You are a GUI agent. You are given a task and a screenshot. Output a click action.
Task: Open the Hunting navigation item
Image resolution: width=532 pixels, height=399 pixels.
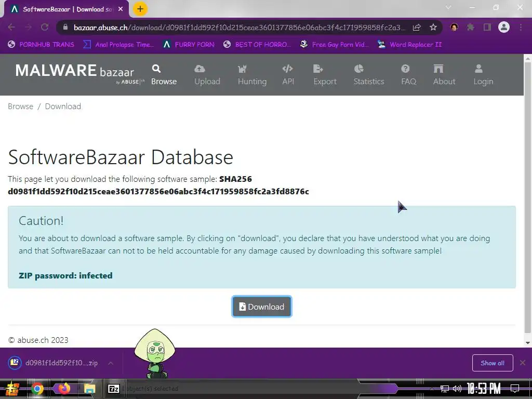[252, 75]
